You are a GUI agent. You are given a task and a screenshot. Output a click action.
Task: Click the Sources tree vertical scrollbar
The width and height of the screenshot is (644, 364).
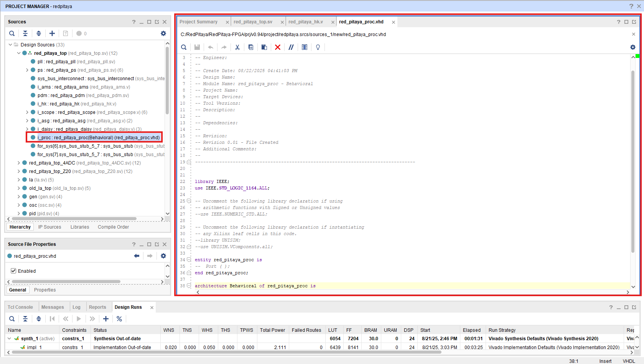(x=167, y=81)
